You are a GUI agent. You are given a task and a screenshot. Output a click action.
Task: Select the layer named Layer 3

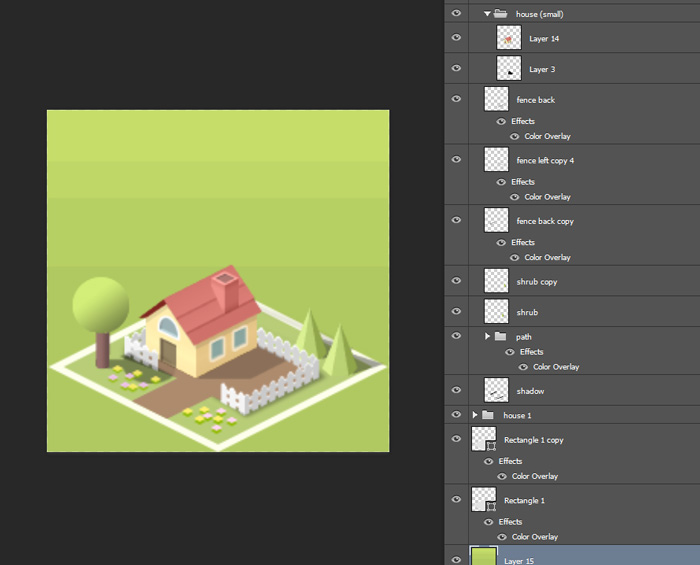point(542,69)
